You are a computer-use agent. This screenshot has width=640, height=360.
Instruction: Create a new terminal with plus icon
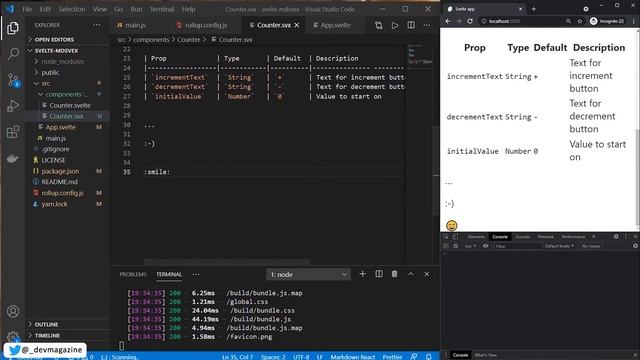tap(362, 274)
